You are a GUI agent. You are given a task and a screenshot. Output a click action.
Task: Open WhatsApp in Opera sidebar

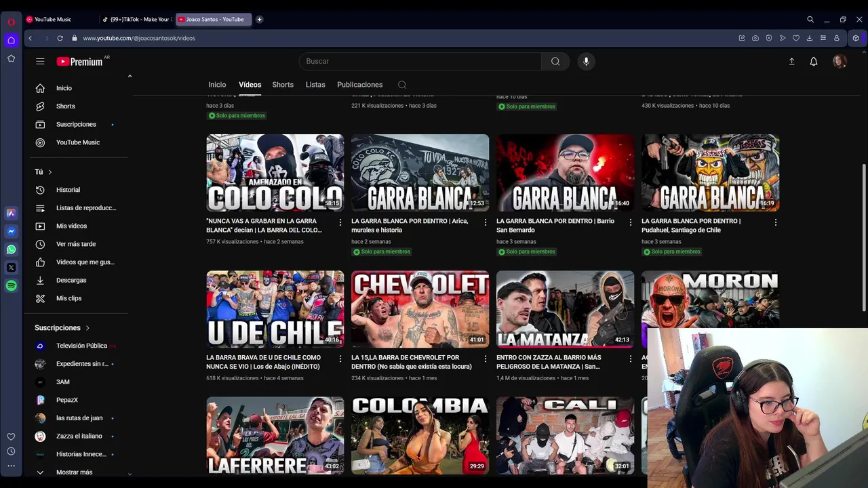tap(11, 249)
